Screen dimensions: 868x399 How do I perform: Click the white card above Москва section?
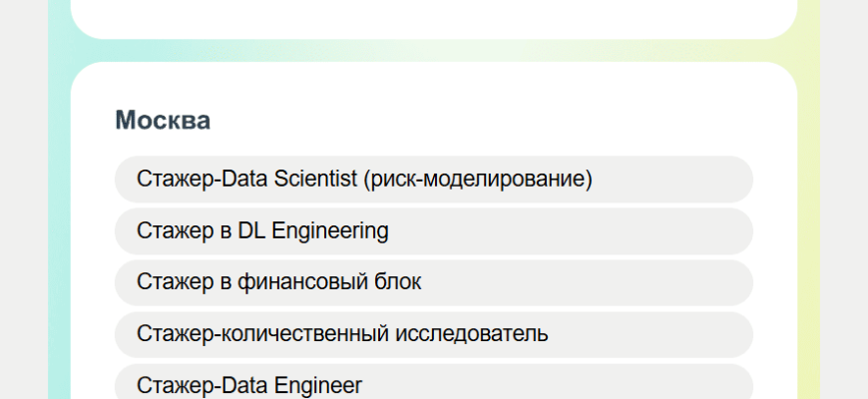pyautogui.click(x=433, y=17)
